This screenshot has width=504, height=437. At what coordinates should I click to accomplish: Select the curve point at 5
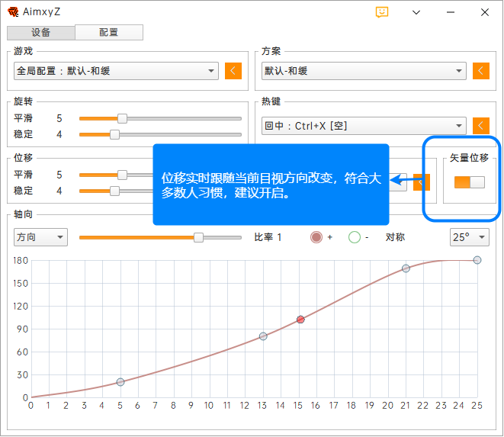coord(120,382)
